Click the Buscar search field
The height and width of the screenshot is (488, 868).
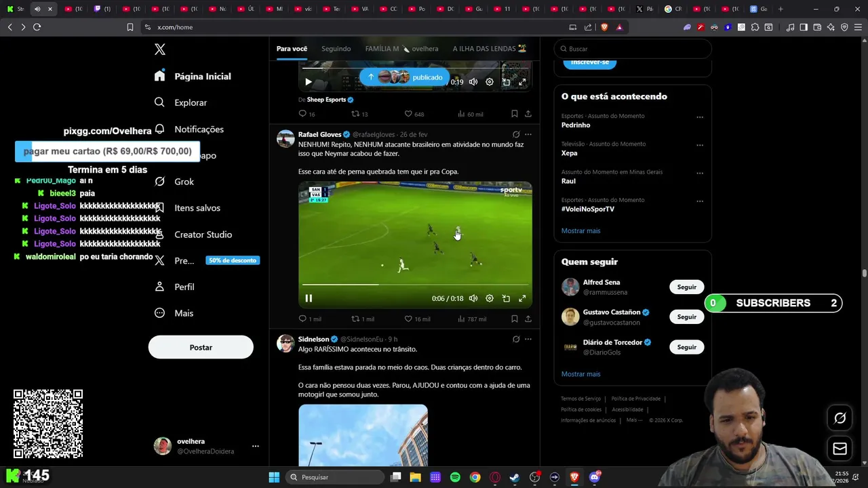click(633, 49)
